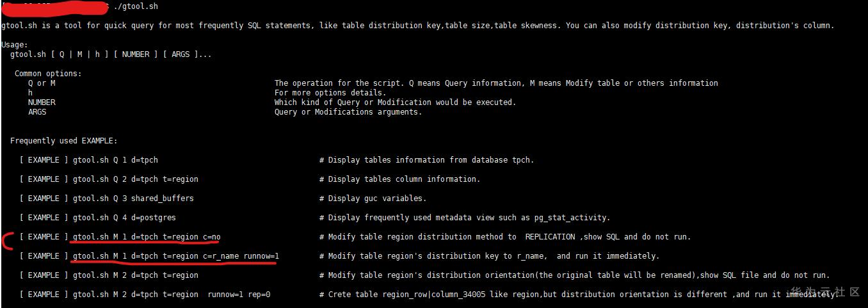
Task: Click the "gtool.sh Q 2 d=tpch t=region" example
Action: 136,179
